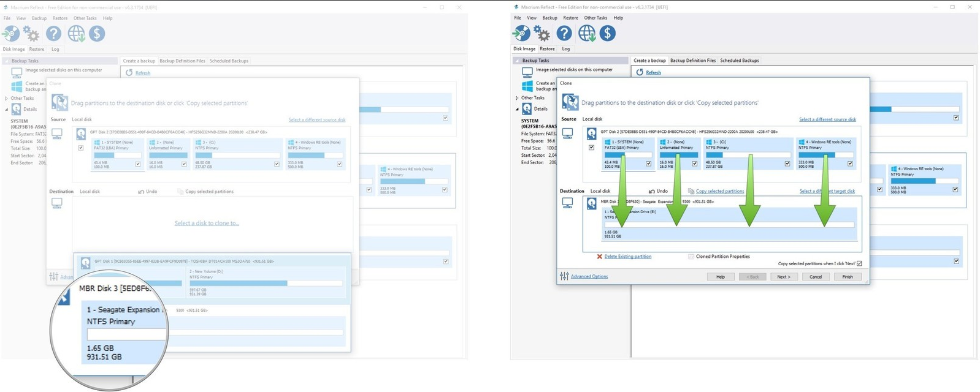Open help via question mark icon in right window
The image size is (980, 392).
pos(564,33)
